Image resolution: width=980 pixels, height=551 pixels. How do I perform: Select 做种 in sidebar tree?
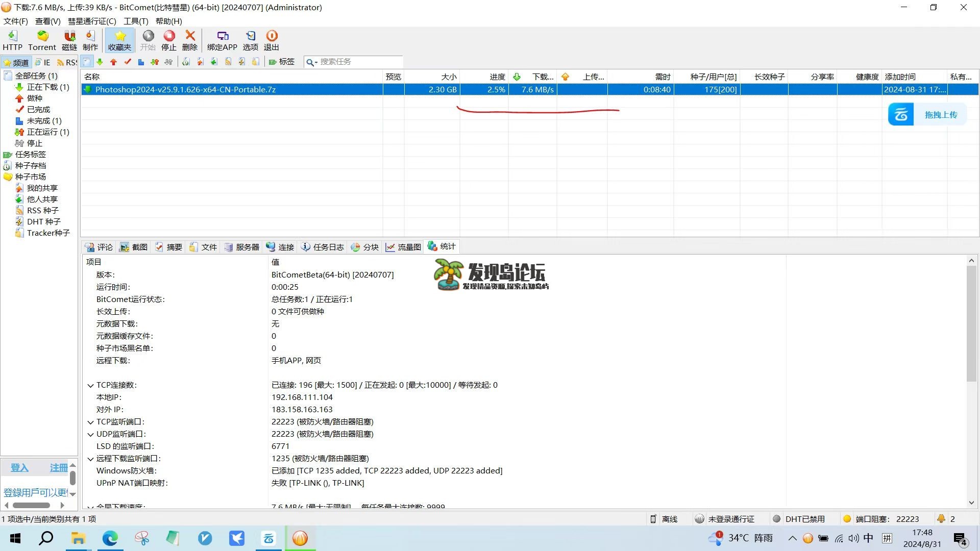coord(34,98)
